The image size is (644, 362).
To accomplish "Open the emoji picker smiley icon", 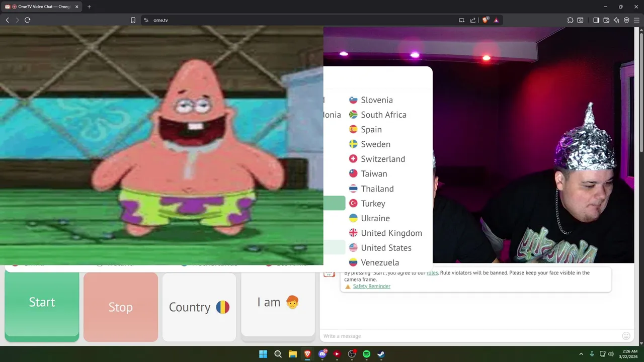I will click(x=626, y=336).
